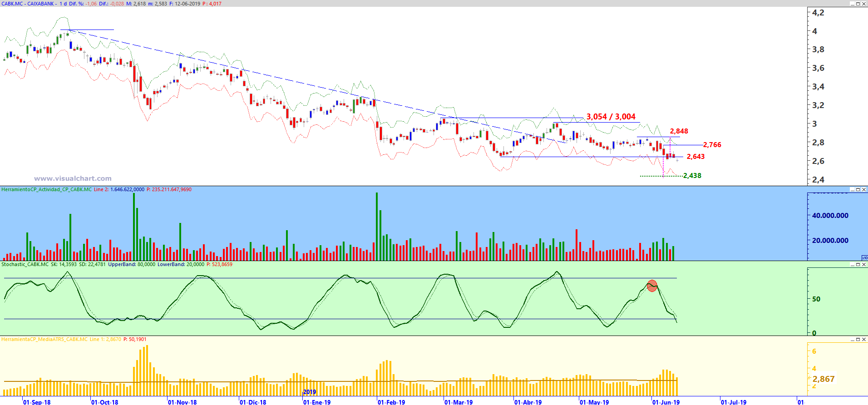Click the 'CABK.MC - CAIXABANK' chart title

tap(28, 4)
